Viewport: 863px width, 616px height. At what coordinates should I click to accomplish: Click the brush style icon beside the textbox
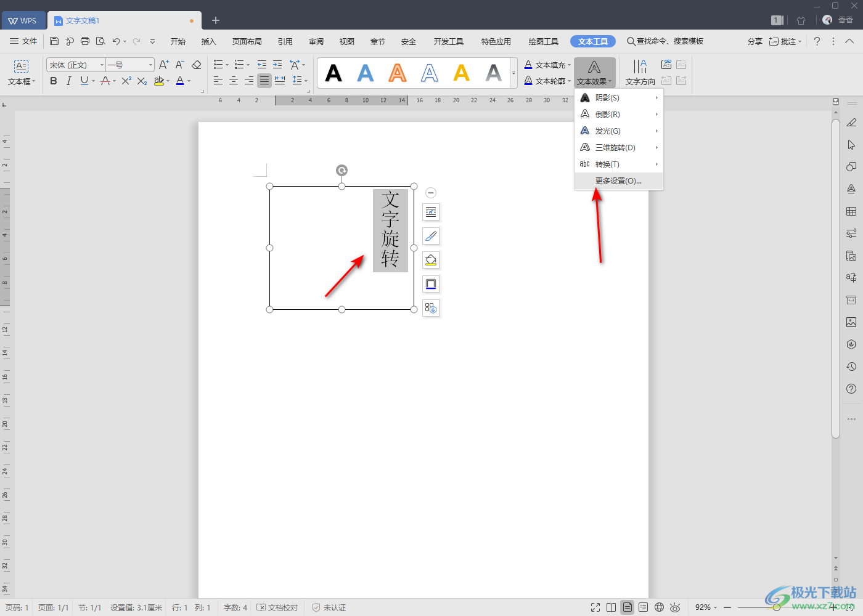pyautogui.click(x=431, y=236)
